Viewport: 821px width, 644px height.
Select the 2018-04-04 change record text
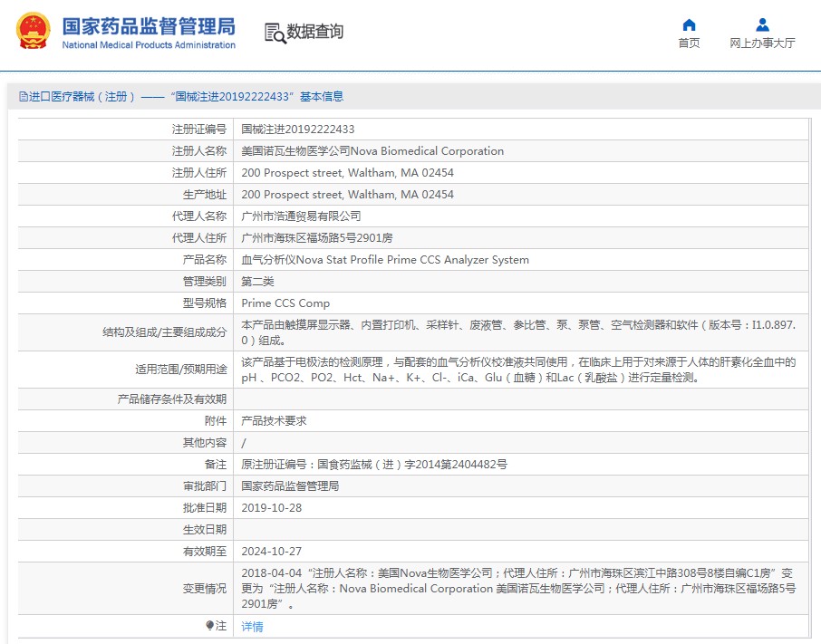[518, 589]
